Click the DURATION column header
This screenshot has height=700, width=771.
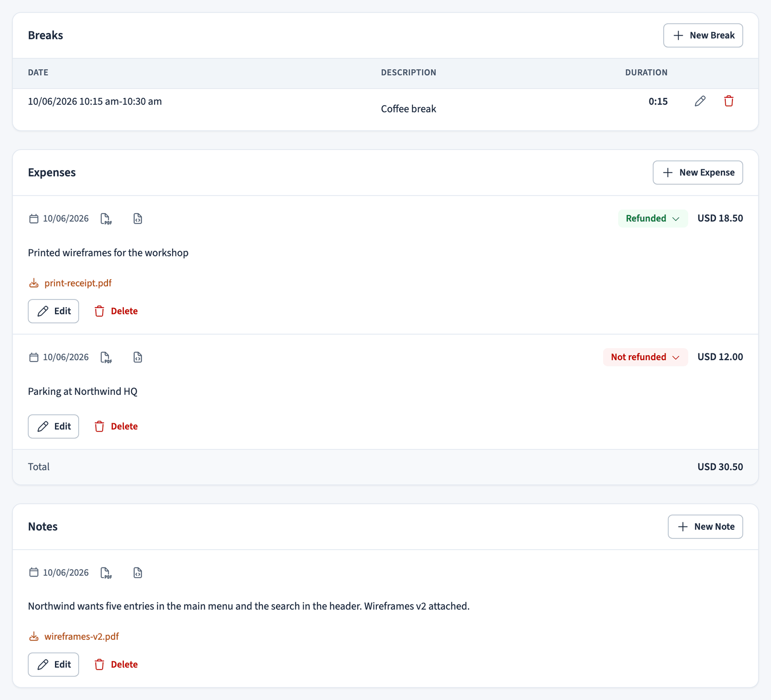point(646,73)
